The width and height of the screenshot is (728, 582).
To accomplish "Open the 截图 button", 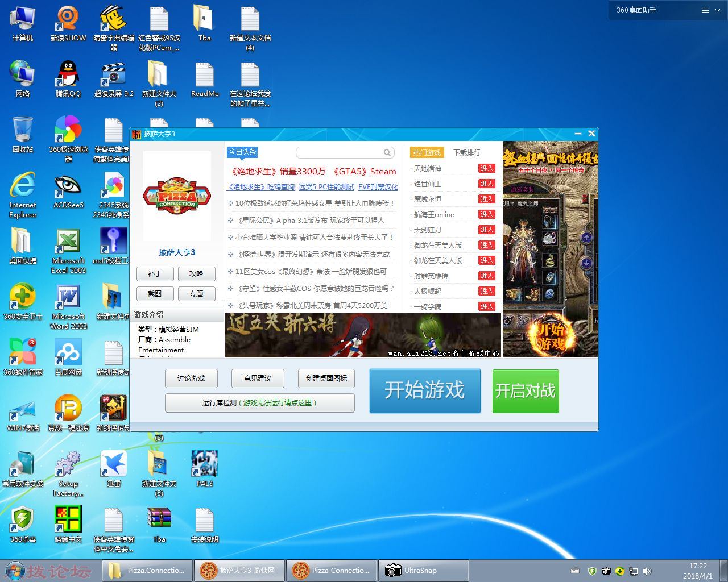I will point(155,294).
